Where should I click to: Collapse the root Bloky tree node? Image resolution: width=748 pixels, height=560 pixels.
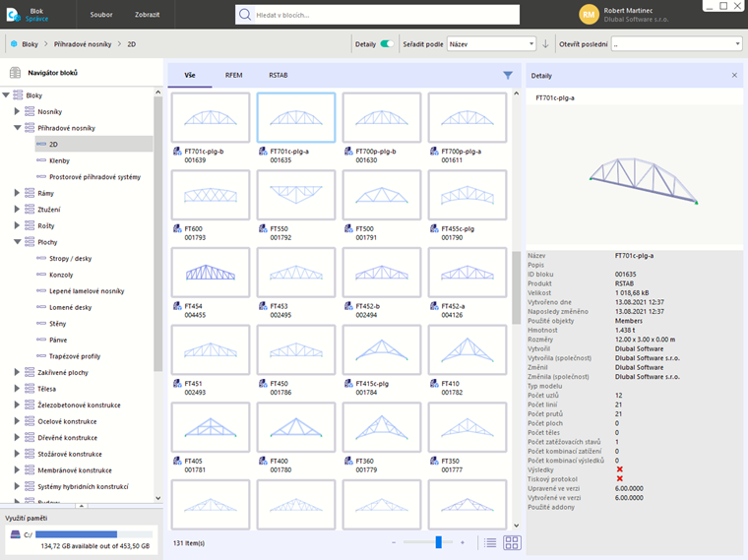tap(6, 94)
